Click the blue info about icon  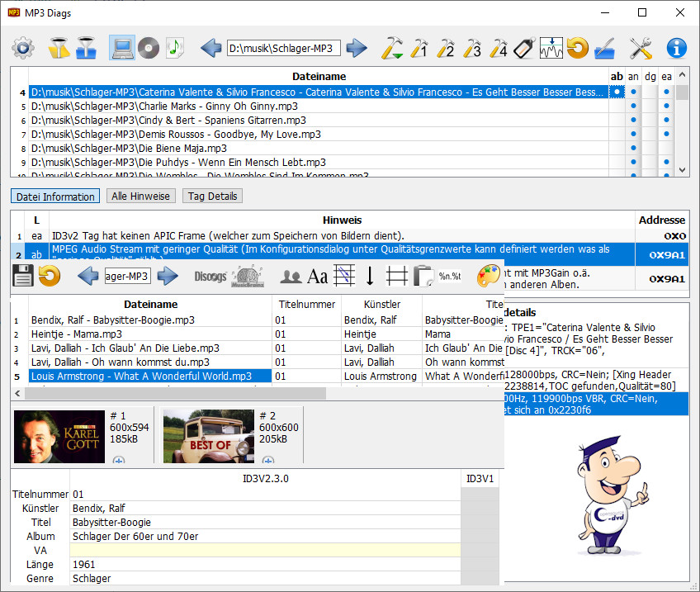coord(677,48)
